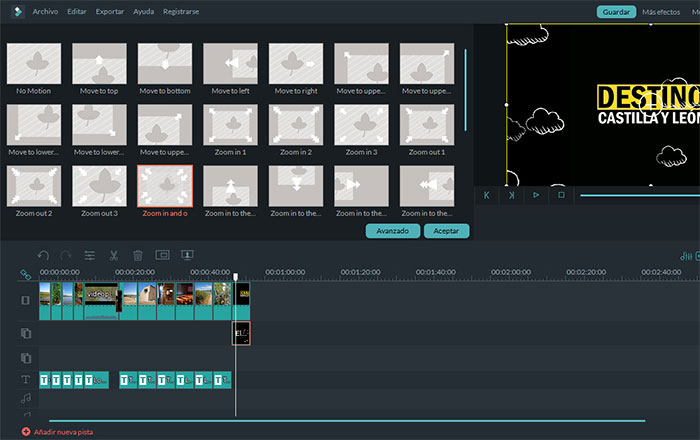Screen dimensions: 700x440
Task: Open the Archivo menu
Action: coord(45,11)
